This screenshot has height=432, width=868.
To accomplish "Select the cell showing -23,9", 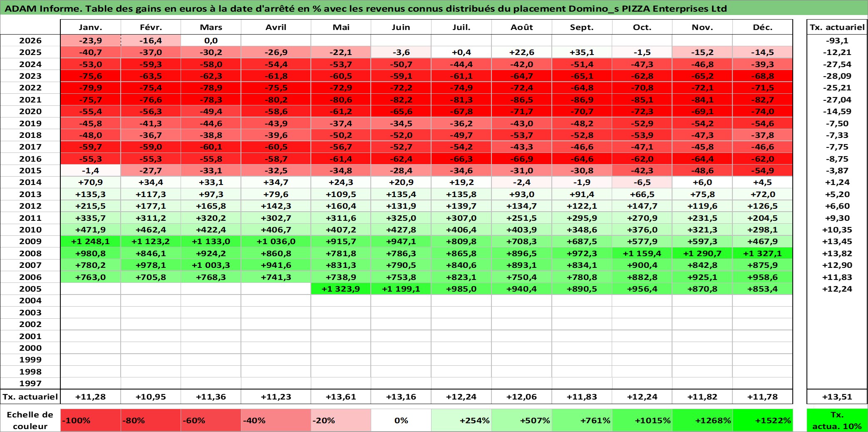I will 91,40.
